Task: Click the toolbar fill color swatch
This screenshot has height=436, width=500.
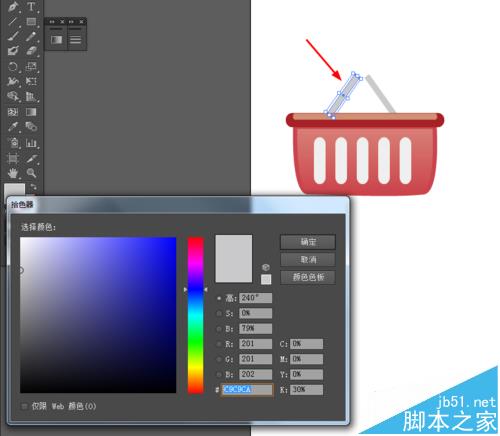Action: (14, 190)
